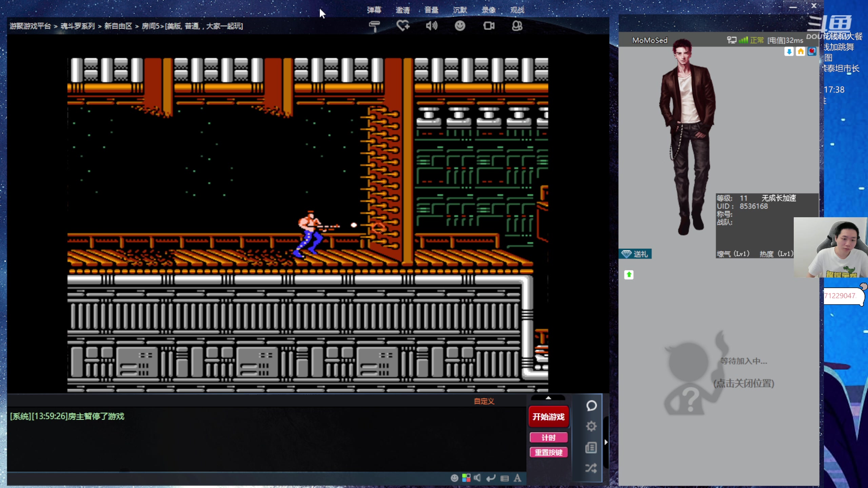Click the shuffle arrows icon in side strip
The height and width of the screenshot is (488, 868).
[x=591, y=468]
